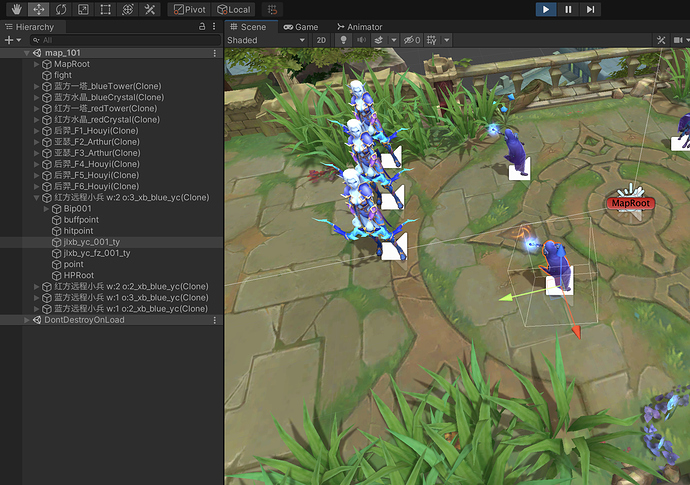Collapse the map_101 scene
690x485 pixels.
click(26, 53)
